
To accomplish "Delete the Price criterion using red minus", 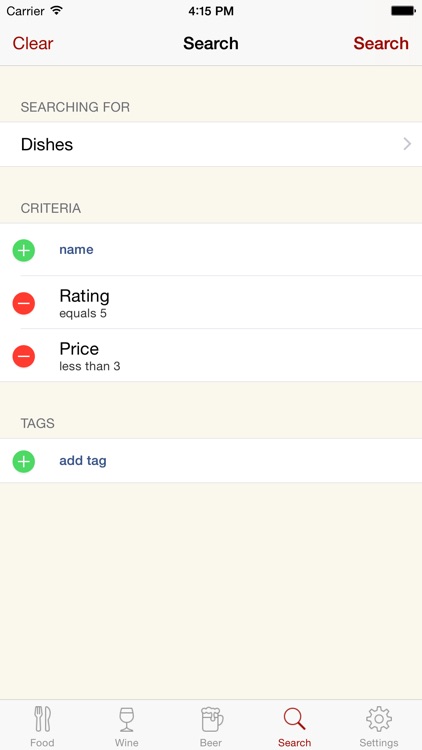I will [23, 356].
